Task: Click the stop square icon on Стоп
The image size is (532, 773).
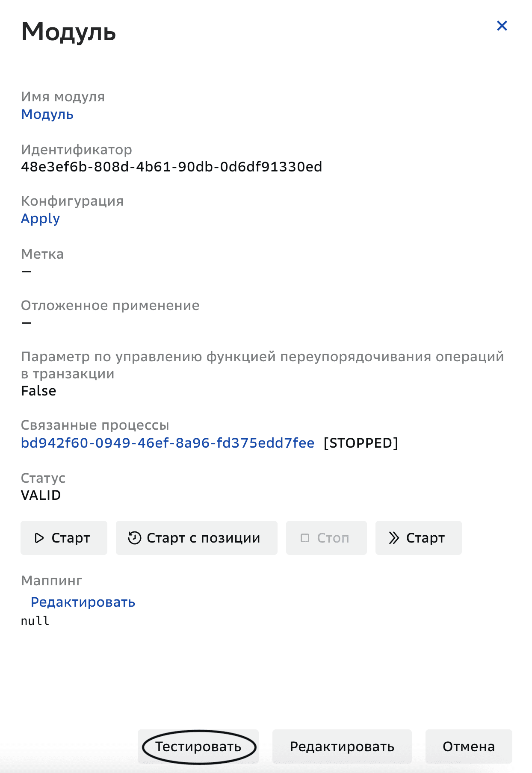Action: point(305,538)
